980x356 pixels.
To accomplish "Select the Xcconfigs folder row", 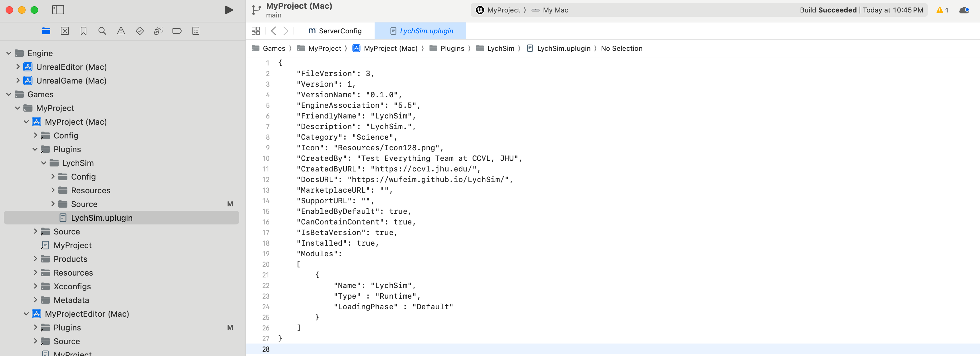I will tap(121, 286).
